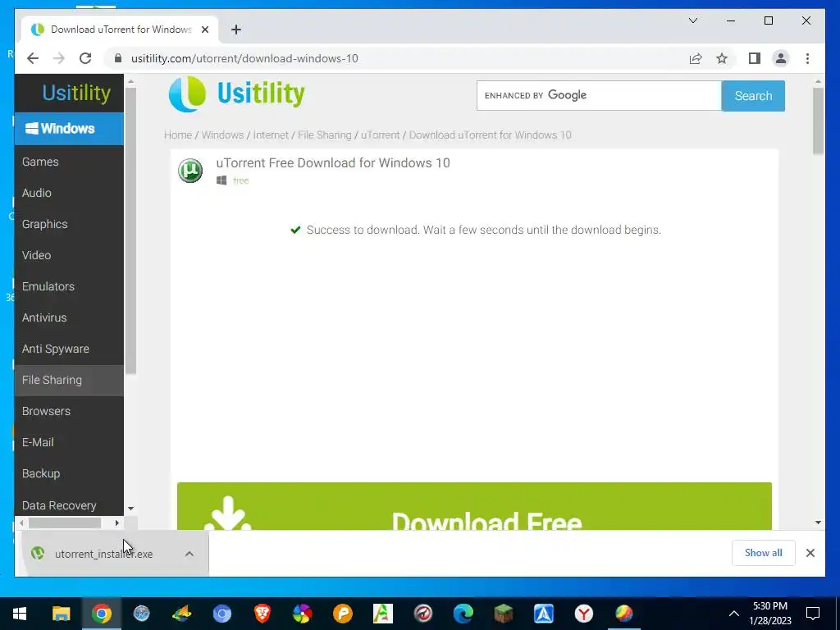
Task: Open the uTorrent breadcrumb link
Action: click(x=380, y=135)
